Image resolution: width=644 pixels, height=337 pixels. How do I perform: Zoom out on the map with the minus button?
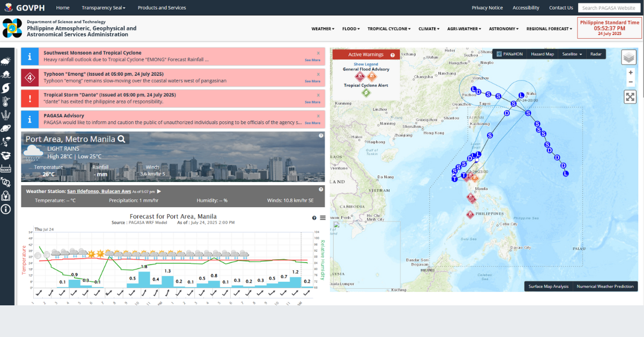631,82
